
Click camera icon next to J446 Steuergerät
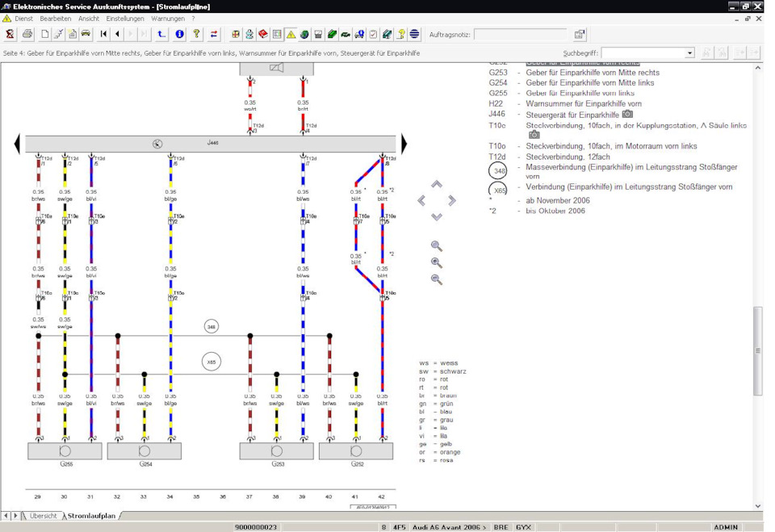627,114
